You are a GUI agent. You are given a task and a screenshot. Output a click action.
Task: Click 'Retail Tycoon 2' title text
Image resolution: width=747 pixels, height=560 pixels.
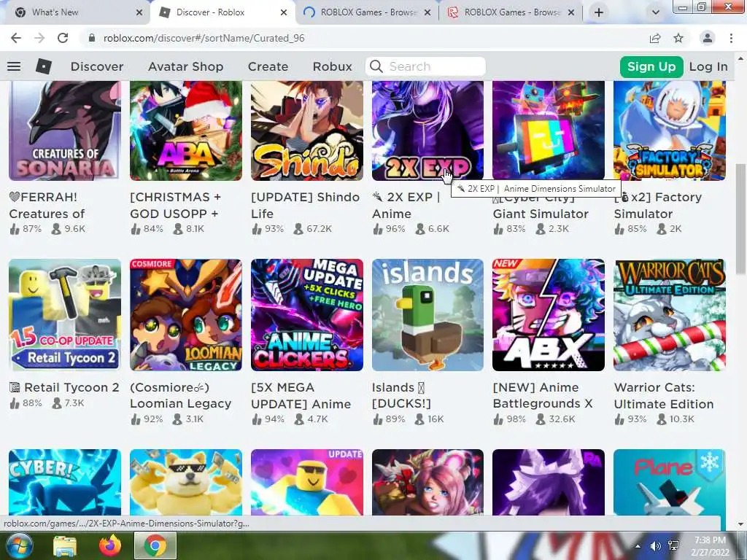click(x=64, y=388)
